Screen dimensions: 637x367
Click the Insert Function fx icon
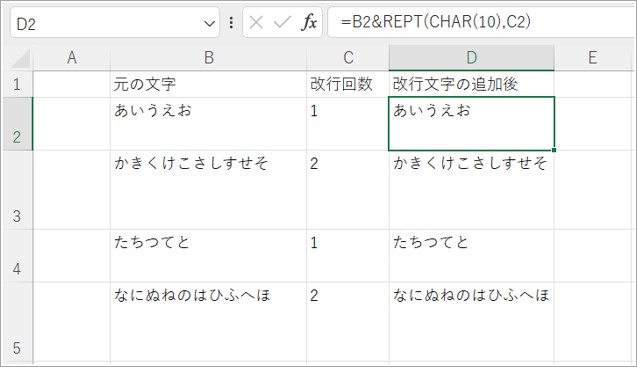coord(309,22)
